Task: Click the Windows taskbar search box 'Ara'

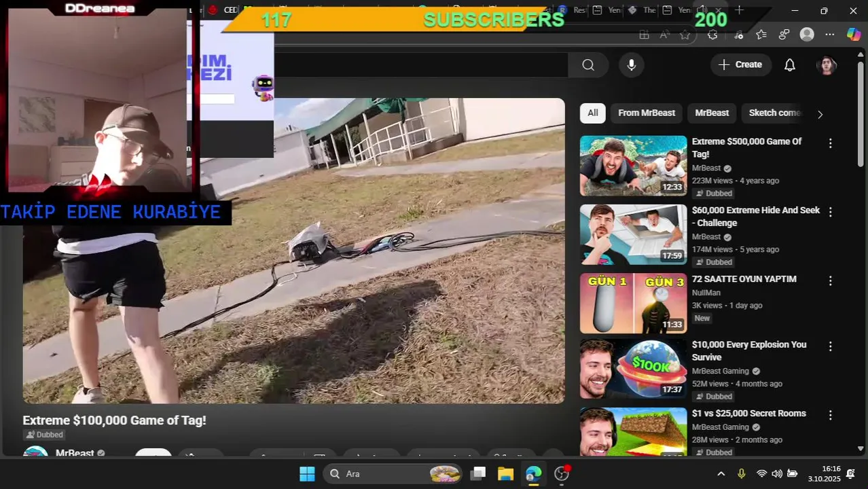Action: point(393,473)
